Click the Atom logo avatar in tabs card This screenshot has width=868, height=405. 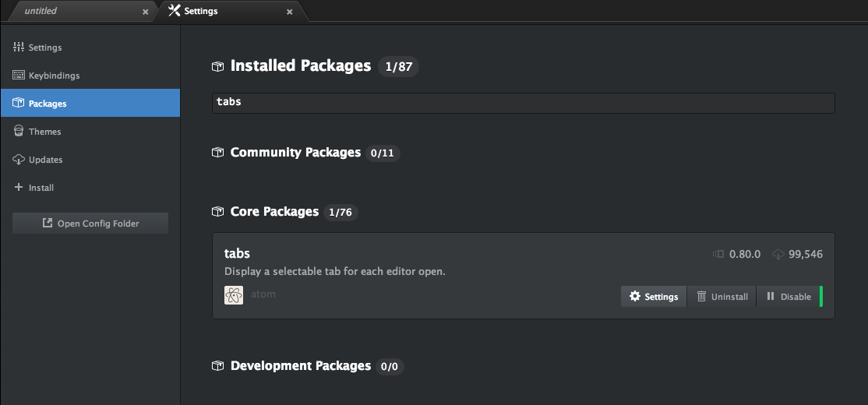[x=234, y=295]
